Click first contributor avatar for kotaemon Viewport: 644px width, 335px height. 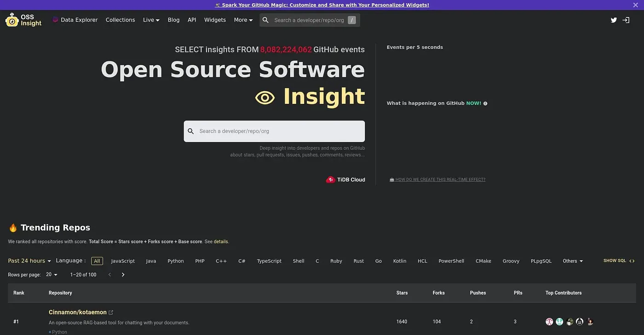(x=549, y=322)
